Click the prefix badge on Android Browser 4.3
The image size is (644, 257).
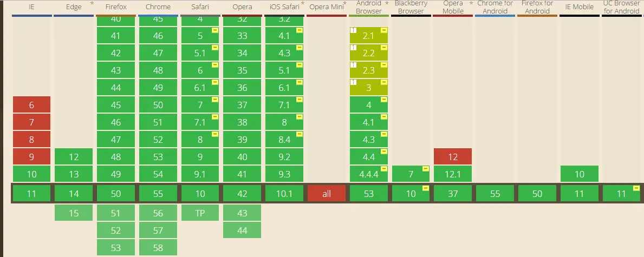(383, 134)
